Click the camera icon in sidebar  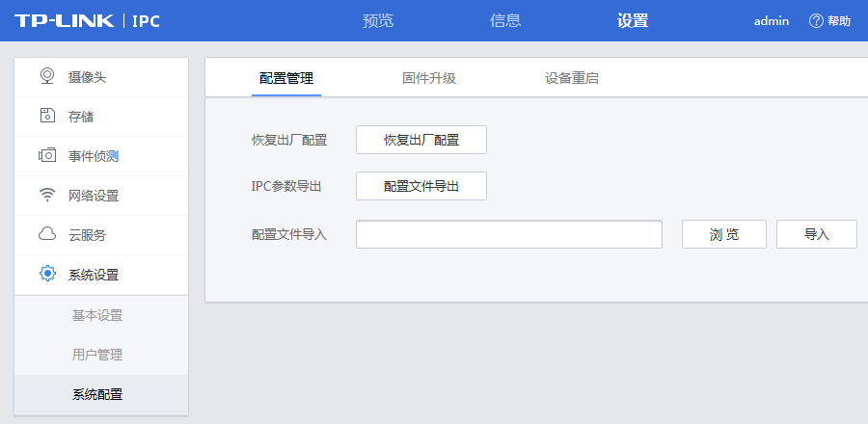(x=46, y=76)
